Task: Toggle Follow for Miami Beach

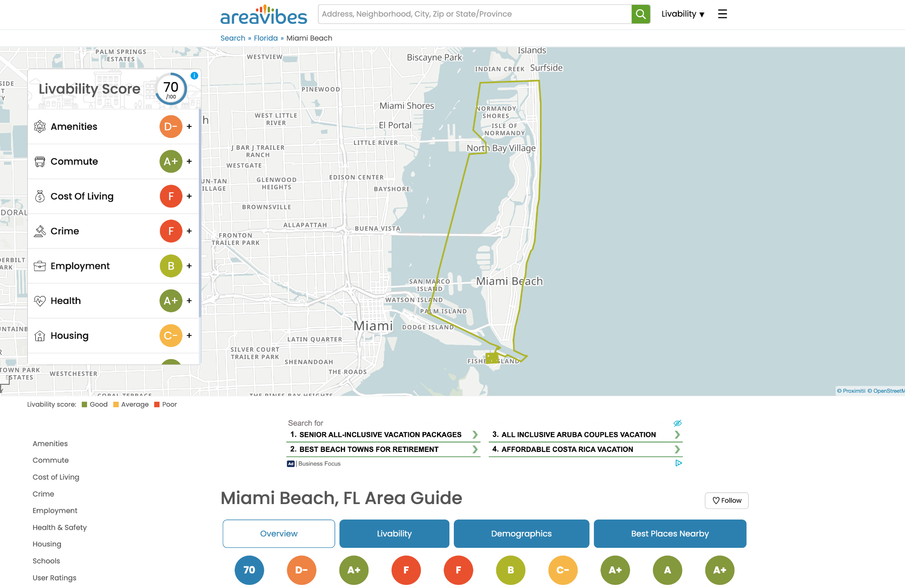Action: click(726, 501)
